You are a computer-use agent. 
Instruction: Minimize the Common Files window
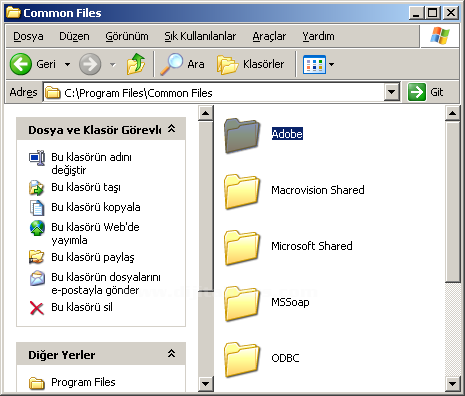416,13
